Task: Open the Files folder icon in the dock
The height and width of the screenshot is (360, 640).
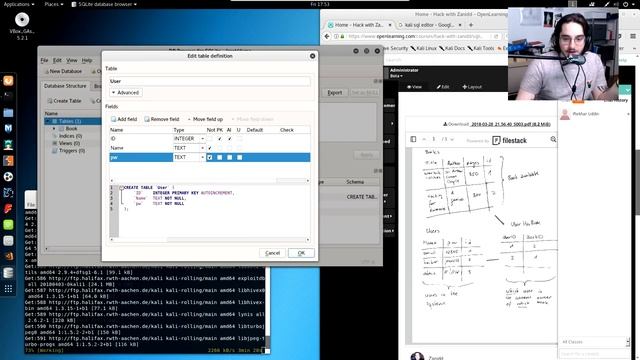Action: pos(8,112)
